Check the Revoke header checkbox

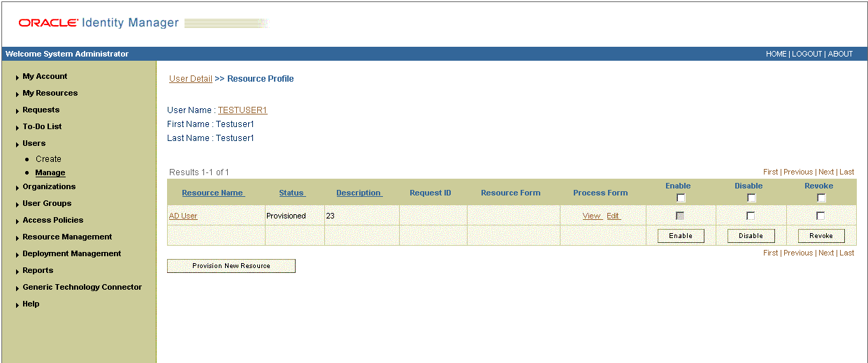821,198
